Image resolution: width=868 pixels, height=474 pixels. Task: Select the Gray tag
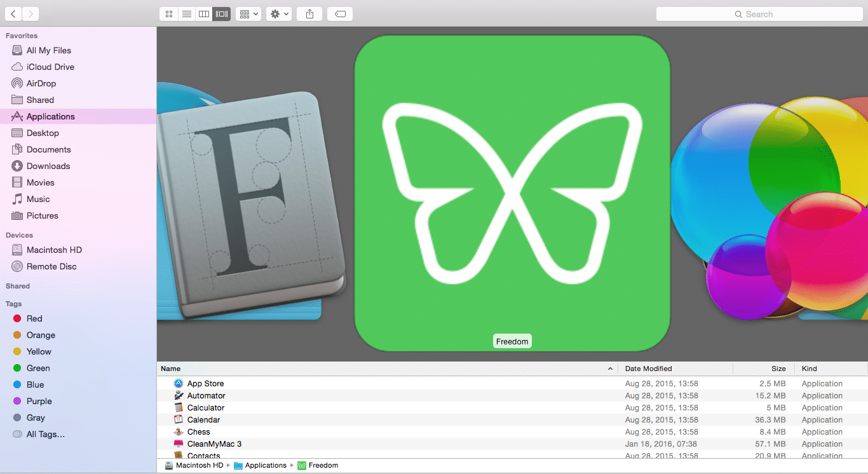click(78, 417)
